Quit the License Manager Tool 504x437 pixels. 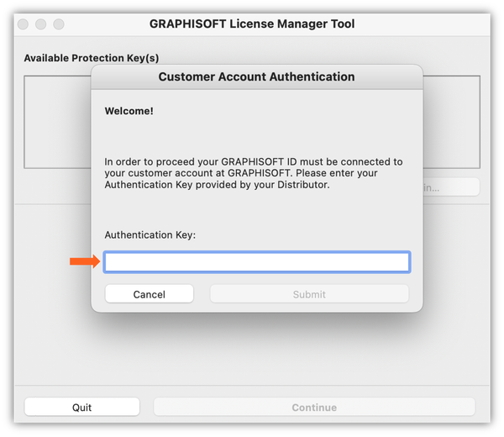pos(81,408)
